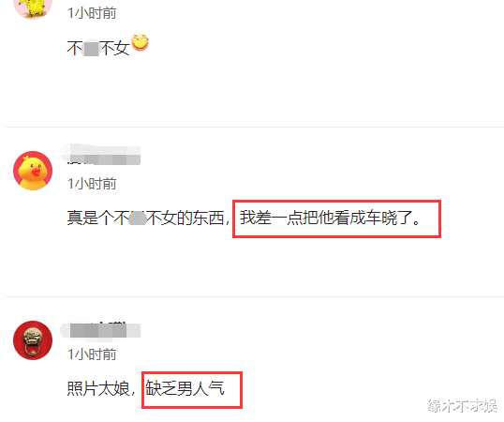Click the watermark 缘木不求娱
The image size is (504, 422).
tap(462, 406)
